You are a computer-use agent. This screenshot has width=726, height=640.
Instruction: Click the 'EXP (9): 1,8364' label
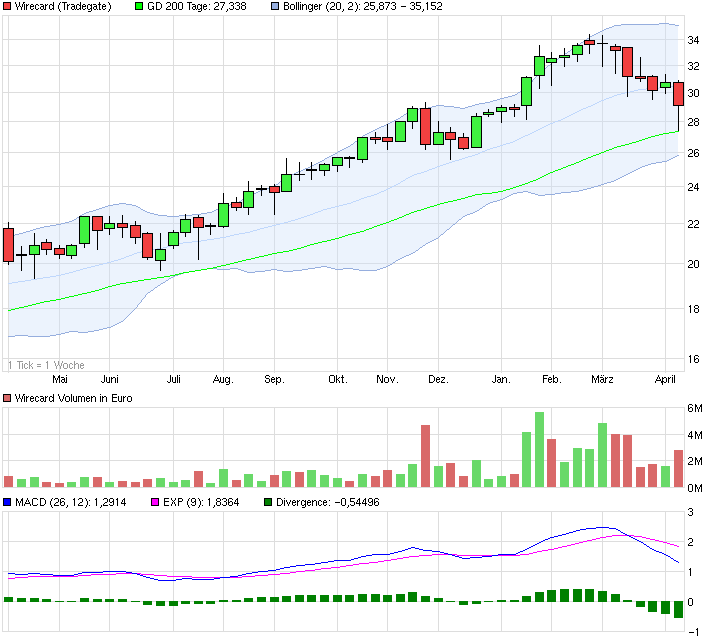(201, 502)
